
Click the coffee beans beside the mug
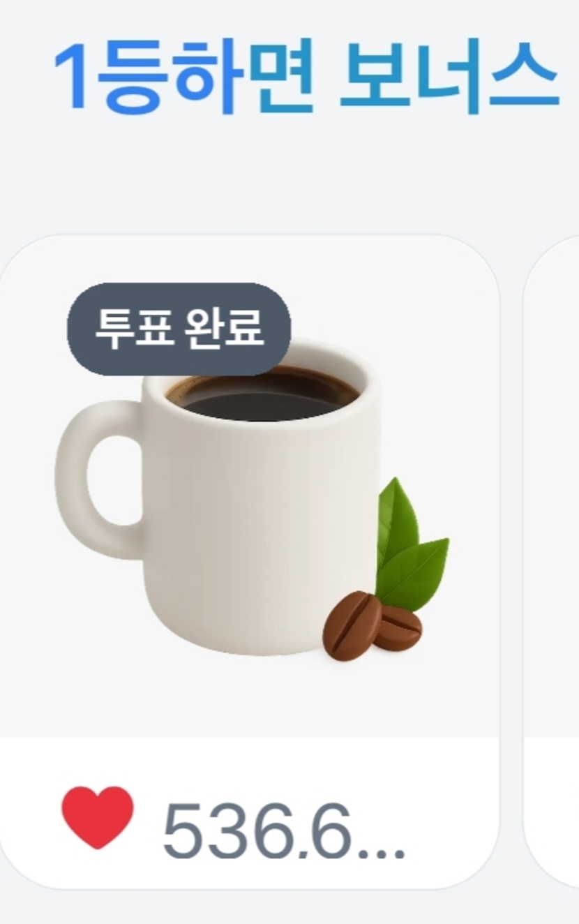372,625
